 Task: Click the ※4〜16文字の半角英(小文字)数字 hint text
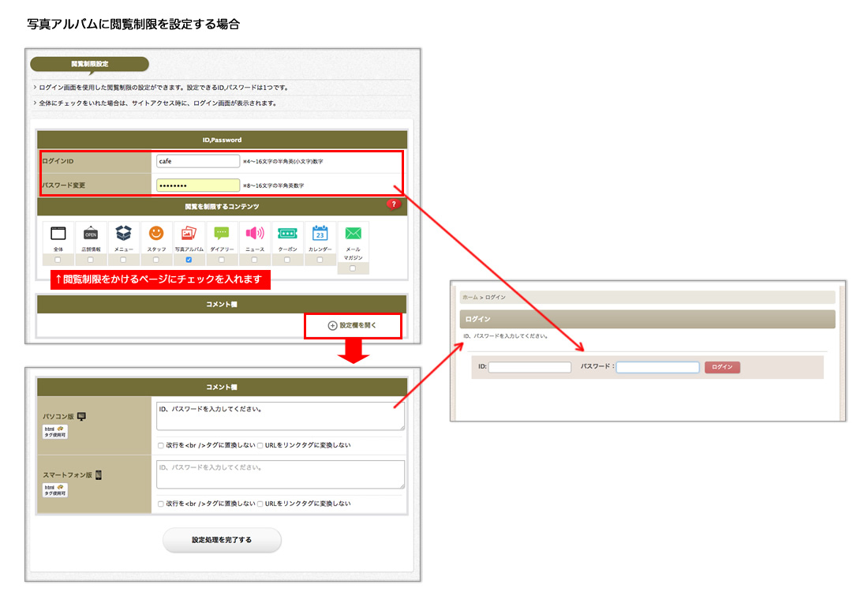[x=282, y=162]
